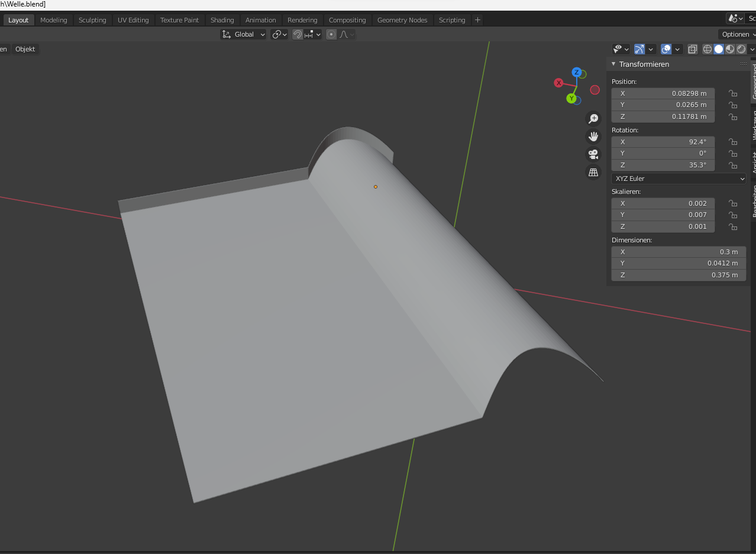Collapse the Transformieren panel
The width and height of the screenshot is (756, 554).
[x=613, y=64]
